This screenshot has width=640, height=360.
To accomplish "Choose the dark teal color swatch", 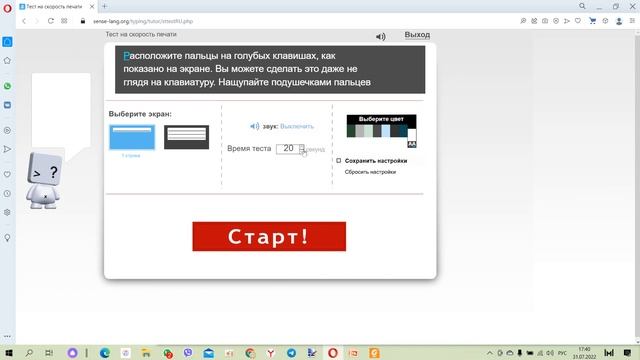I will point(403,131).
